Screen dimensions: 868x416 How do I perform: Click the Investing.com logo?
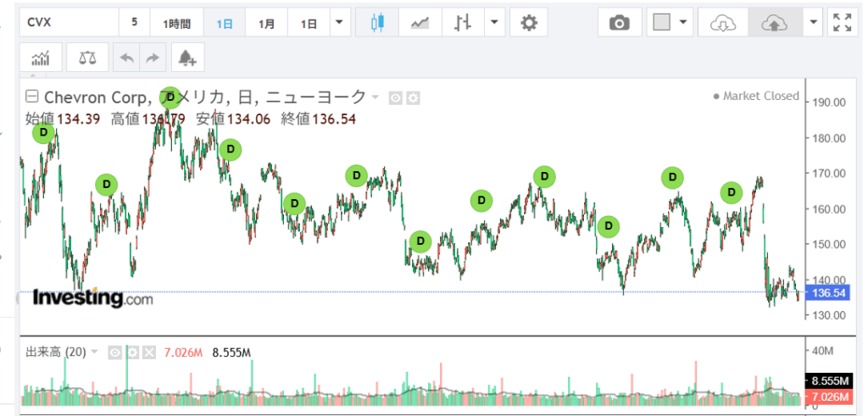click(92, 298)
